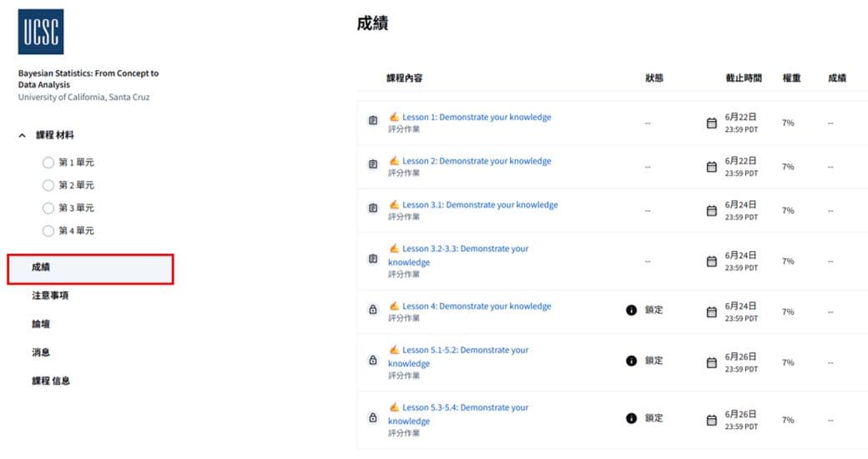Open Lesson 1: Demonstrate your knowledge link

[x=477, y=117]
